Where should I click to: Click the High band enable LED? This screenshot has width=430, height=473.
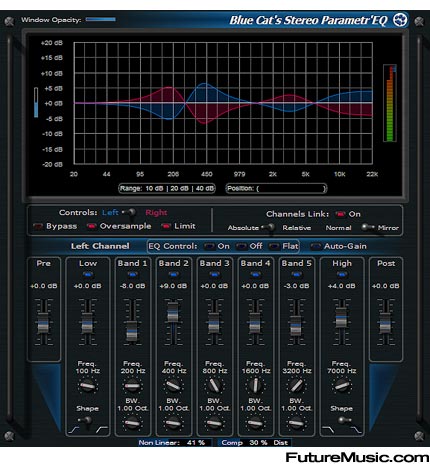(x=342, y=274)
